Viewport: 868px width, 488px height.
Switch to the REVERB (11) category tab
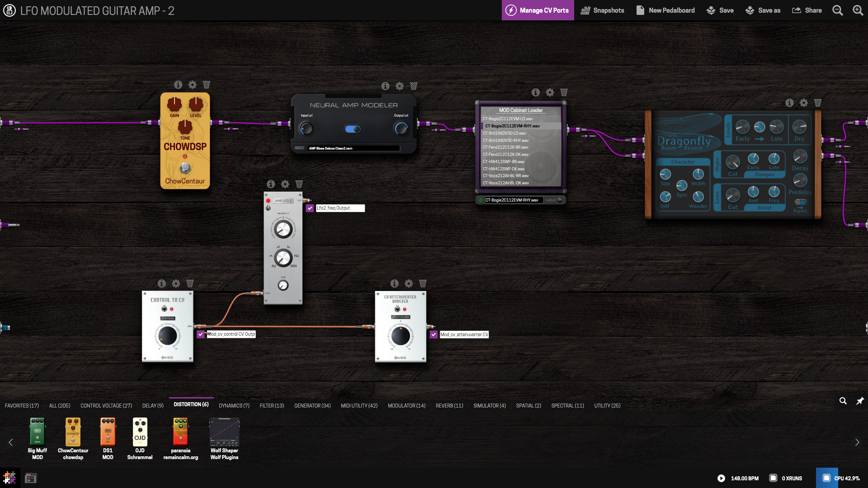(x=449, y=406)
